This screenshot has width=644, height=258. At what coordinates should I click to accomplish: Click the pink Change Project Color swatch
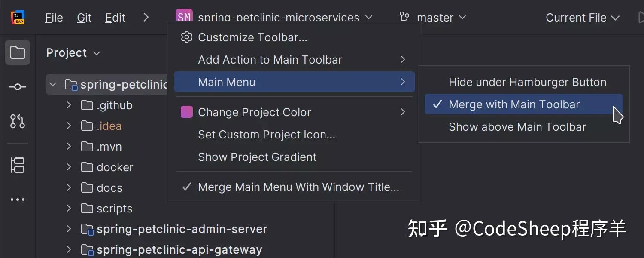click(x=186, y=112)
